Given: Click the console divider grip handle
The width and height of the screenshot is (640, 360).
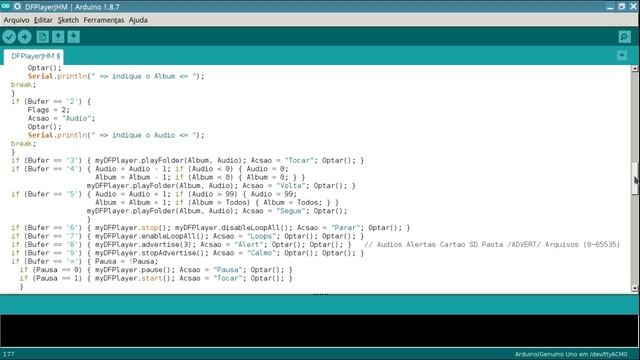Looking at the screenshot, I should click(x=320, y=294).
